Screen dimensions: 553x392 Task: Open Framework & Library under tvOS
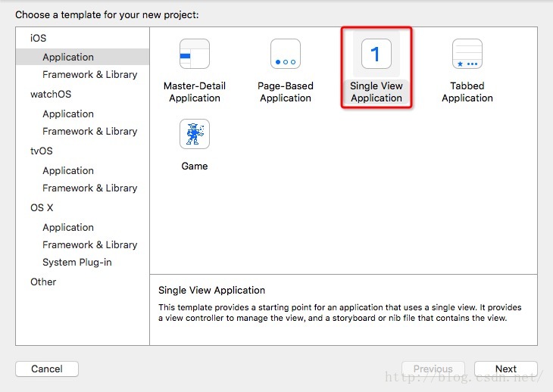(x=89, y=188)
